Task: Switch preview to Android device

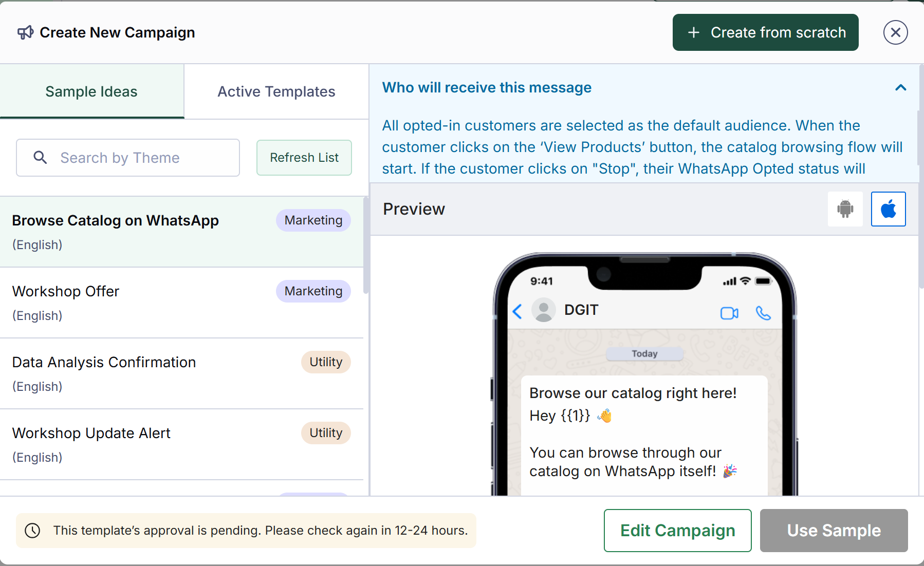Action: tap(845, 209)
